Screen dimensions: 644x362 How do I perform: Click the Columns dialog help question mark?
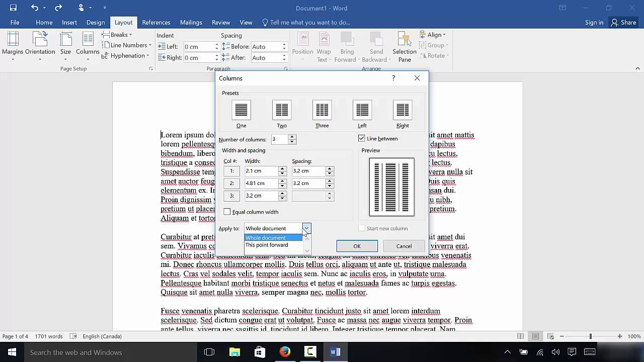pos(393,78)
